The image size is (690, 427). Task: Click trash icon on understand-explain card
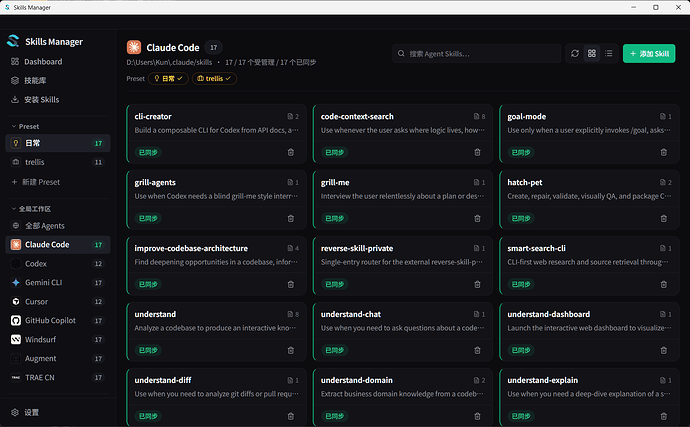(664, 416)
